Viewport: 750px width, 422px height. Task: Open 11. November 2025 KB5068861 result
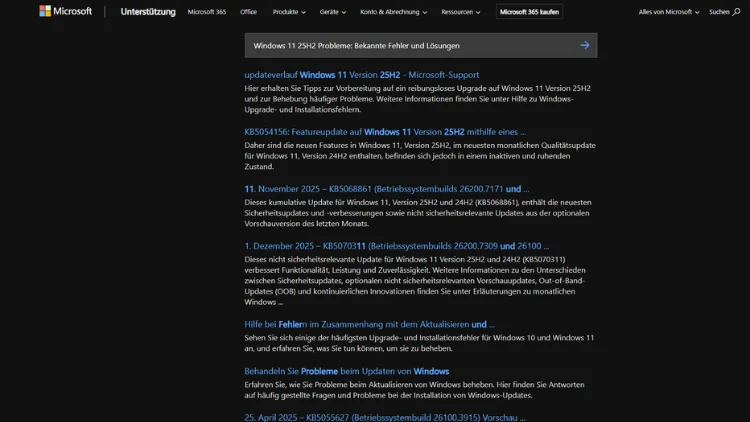point(386,189)
